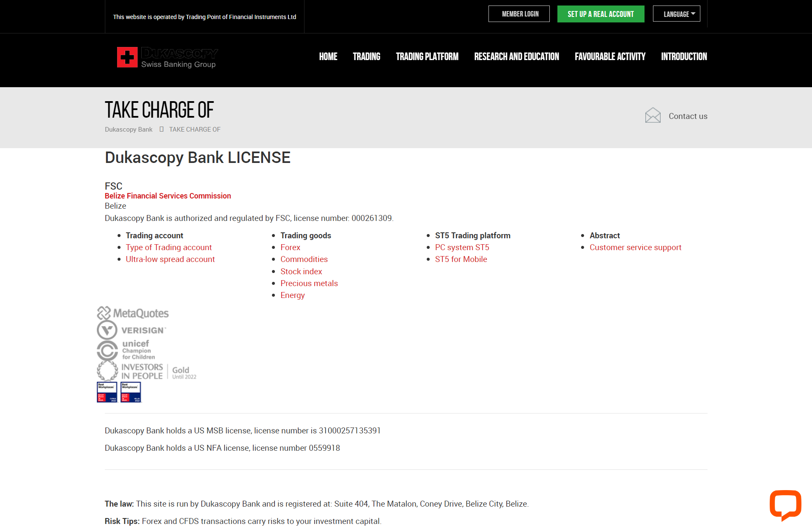Click the VeriSign logo
This screenshot has width=812, height=532.
[132, 330]
